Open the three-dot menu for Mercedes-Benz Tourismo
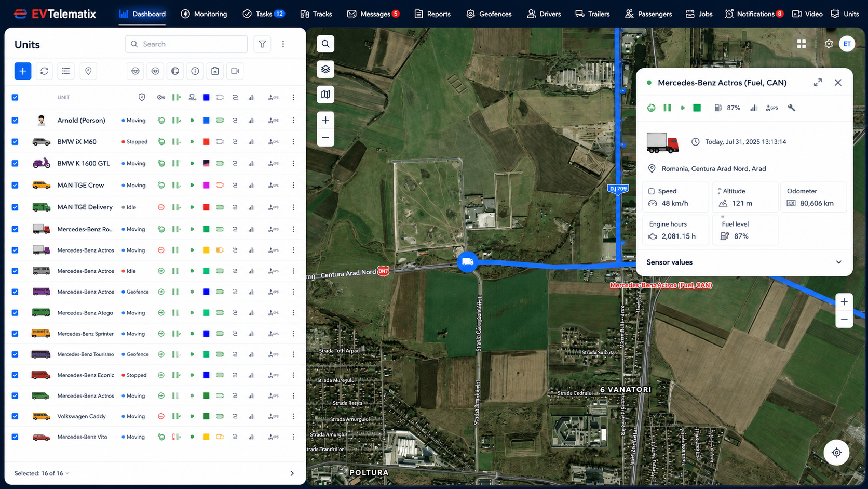This screenshot has width=868, height=489. coord(293,354)
